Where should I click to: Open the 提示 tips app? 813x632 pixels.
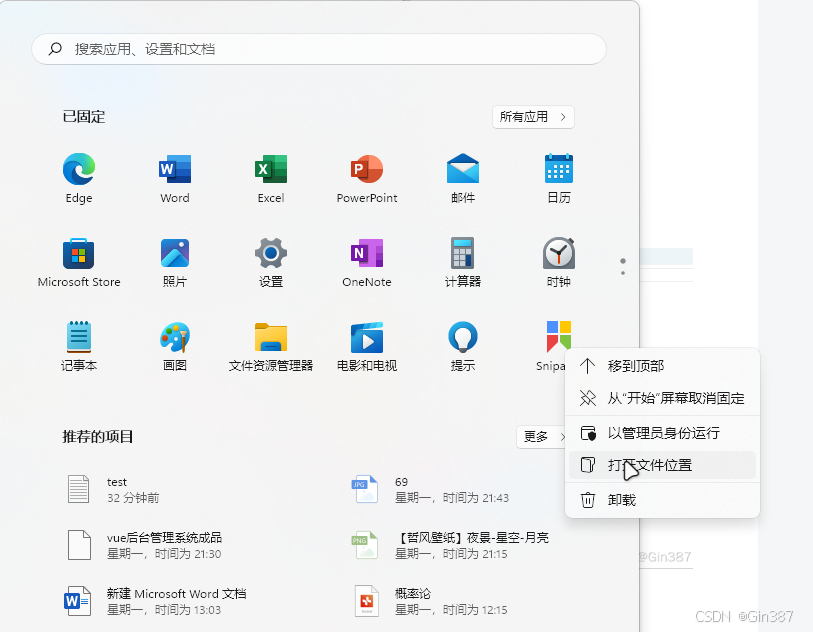click(462, 346)
